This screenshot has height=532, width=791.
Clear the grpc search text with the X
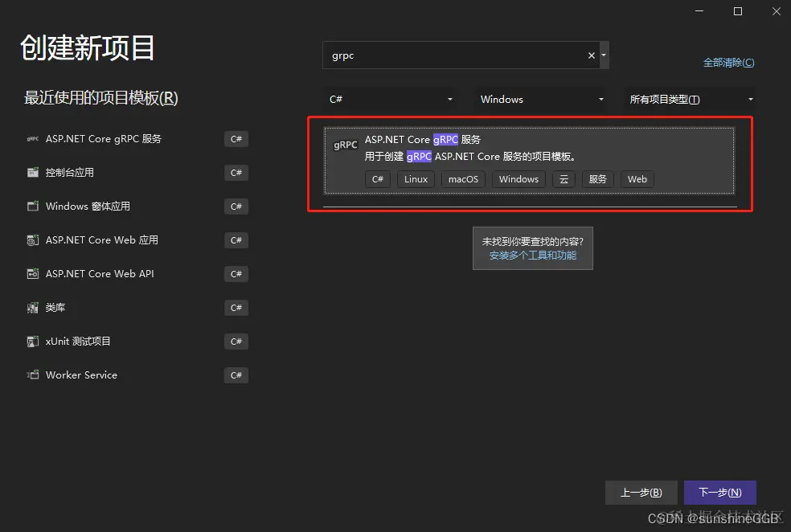591,55
